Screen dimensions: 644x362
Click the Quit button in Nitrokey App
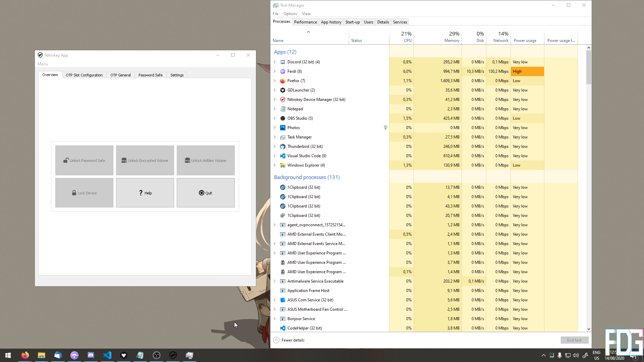[206, 193]
